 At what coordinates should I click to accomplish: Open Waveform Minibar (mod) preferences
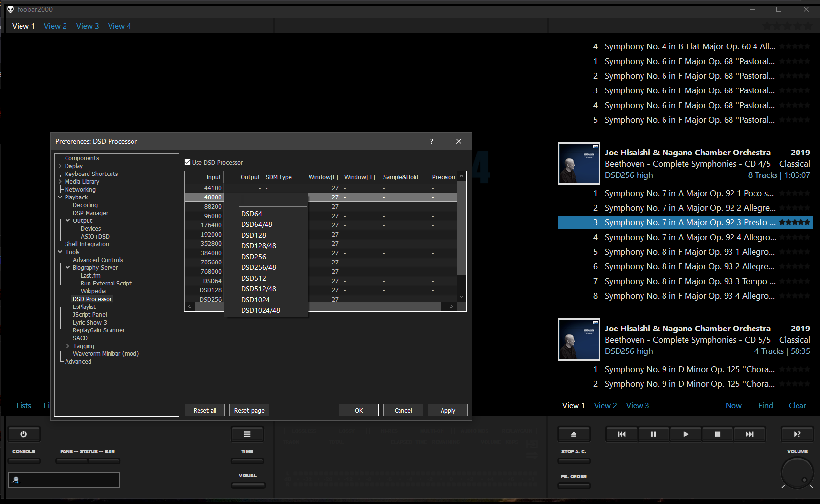(106, 354)
